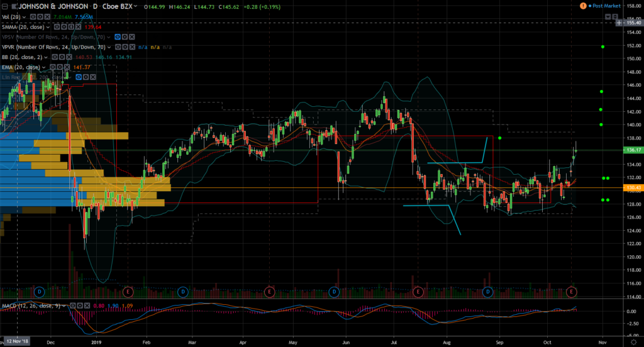
Task: Show the hidden Lin Reg indicator
Action: 79,77
